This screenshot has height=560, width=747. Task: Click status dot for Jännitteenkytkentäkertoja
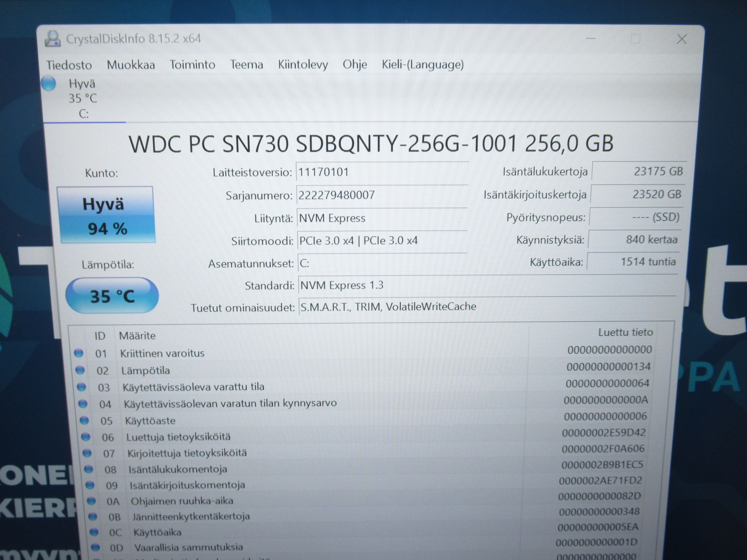tap(93, 517)
